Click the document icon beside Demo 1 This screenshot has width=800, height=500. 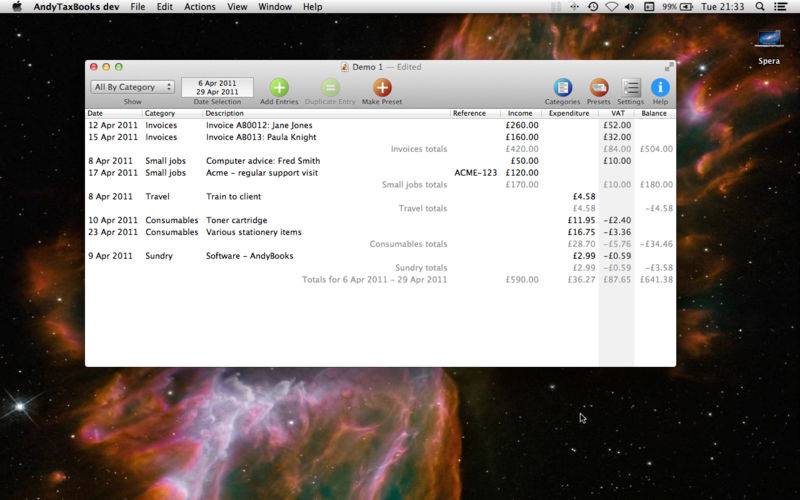pos(344,67)
